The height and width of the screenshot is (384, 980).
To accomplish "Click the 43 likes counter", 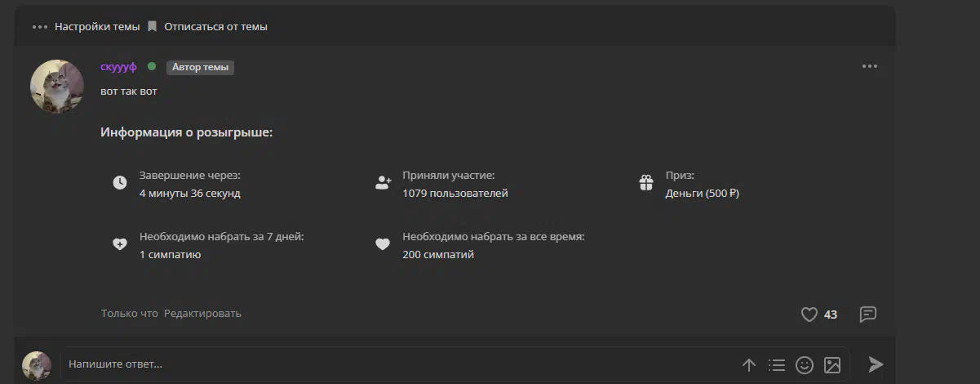I will [831, 315].
